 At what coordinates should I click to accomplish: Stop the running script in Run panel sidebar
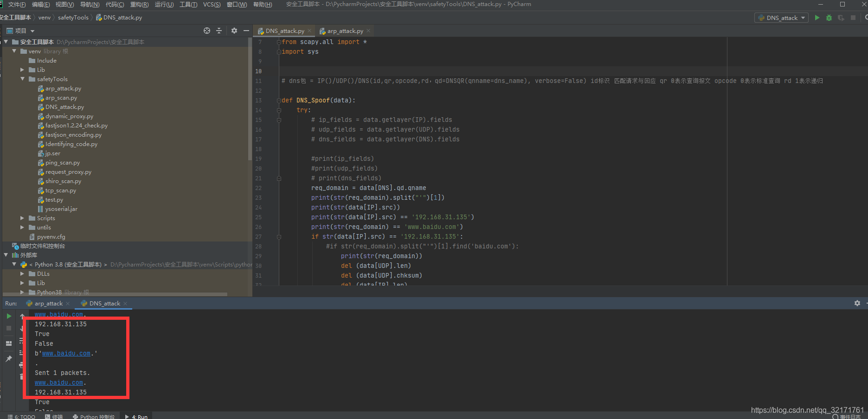(9, 328)
